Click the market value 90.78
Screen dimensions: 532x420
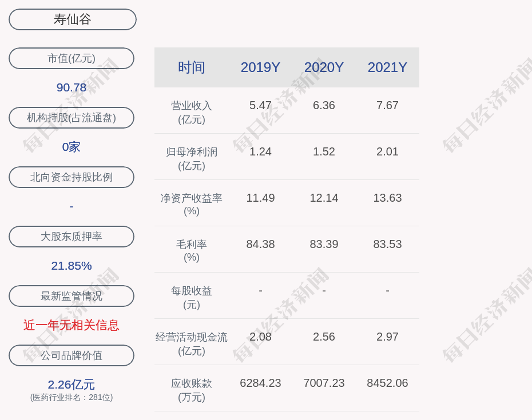(72, 87)
